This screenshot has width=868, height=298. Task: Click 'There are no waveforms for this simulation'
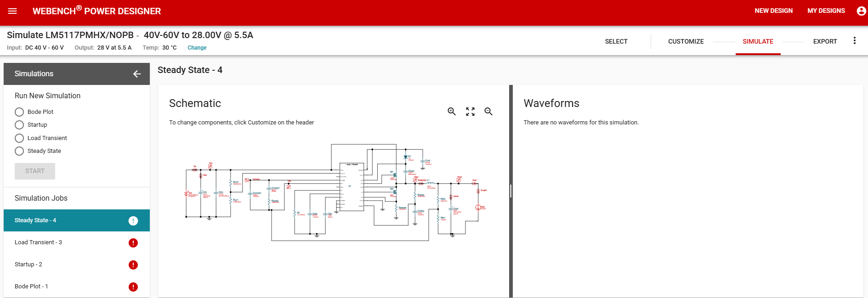pyautogui.click(x=581, y=123)
